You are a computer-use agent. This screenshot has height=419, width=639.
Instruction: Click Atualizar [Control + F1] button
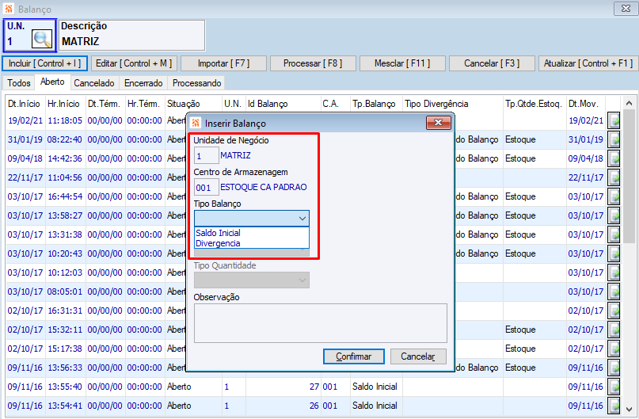588,64
